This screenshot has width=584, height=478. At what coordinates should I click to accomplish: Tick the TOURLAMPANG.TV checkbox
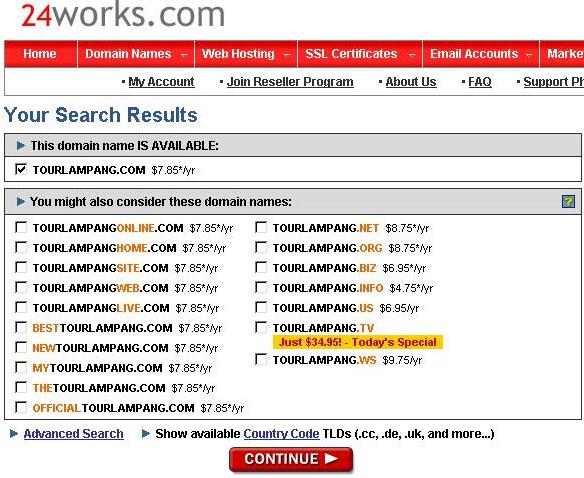tap(261, 327)
